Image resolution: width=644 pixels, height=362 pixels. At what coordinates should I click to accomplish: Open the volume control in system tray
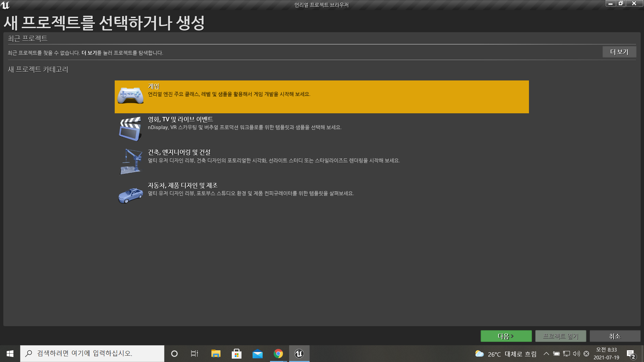576,354
